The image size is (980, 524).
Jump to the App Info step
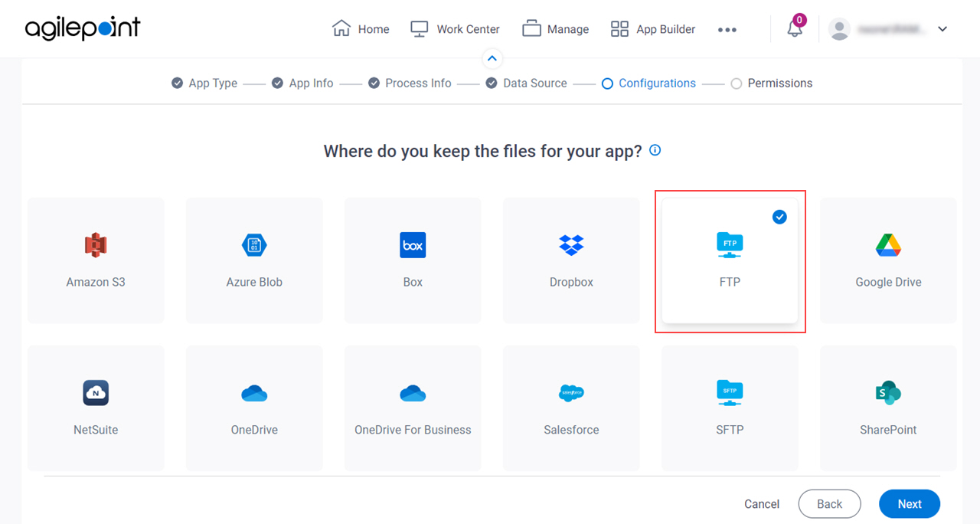pos(302,83)
